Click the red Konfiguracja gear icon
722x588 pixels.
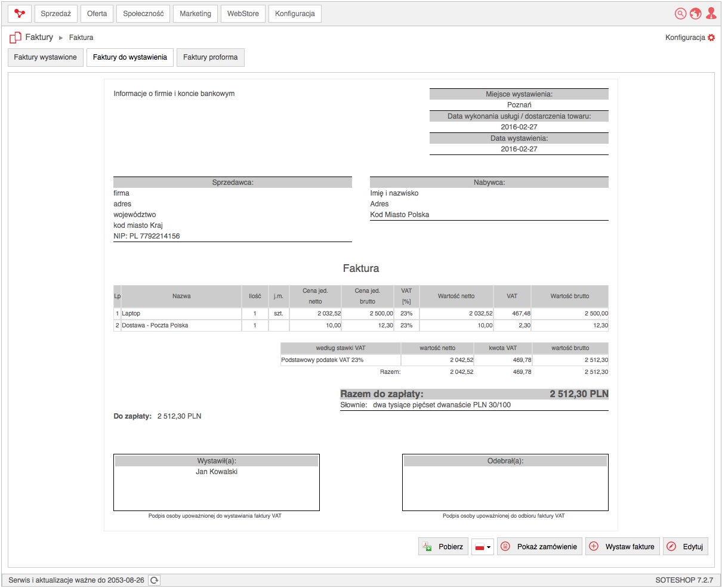711,38
